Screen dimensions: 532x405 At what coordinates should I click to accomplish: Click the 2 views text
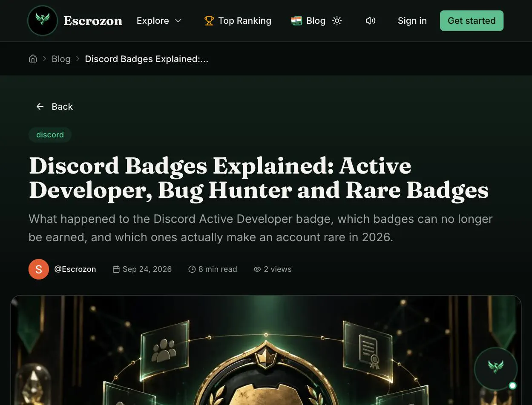click(x=278, y=269)
